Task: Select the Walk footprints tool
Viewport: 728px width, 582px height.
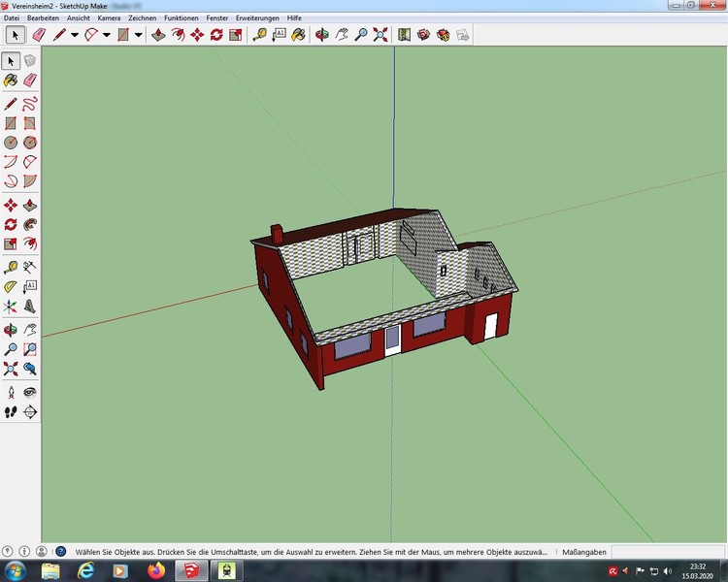Action: pos(11,411)
